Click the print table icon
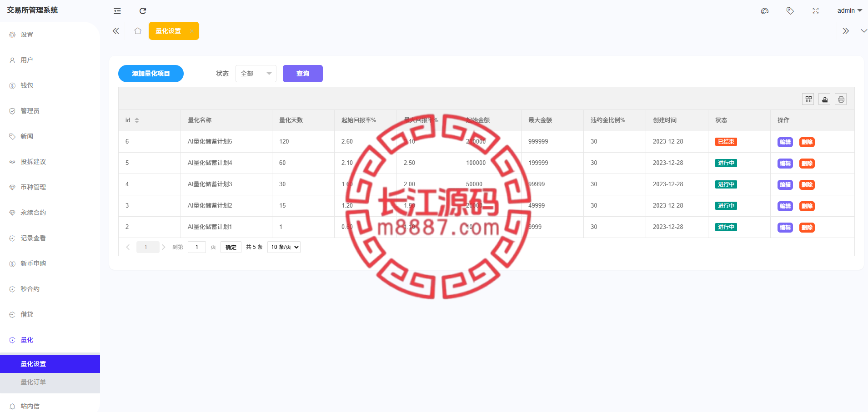 841,99
